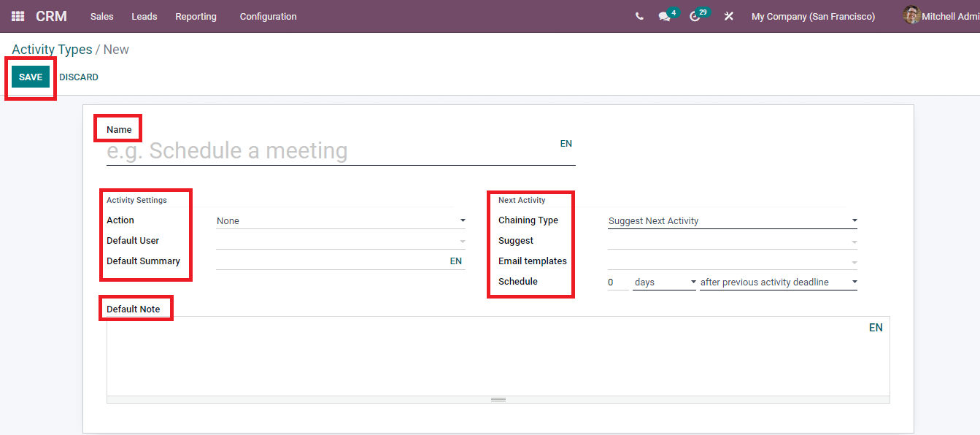Screen dimensions: 980x435
Task: Open the Sales menu
Action: tap(101, 16)
